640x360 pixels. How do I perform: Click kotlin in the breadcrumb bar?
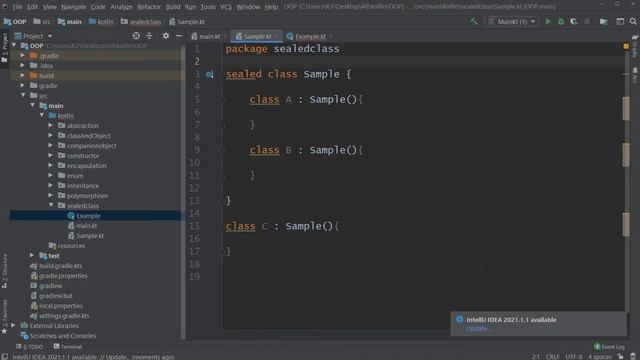106,22
